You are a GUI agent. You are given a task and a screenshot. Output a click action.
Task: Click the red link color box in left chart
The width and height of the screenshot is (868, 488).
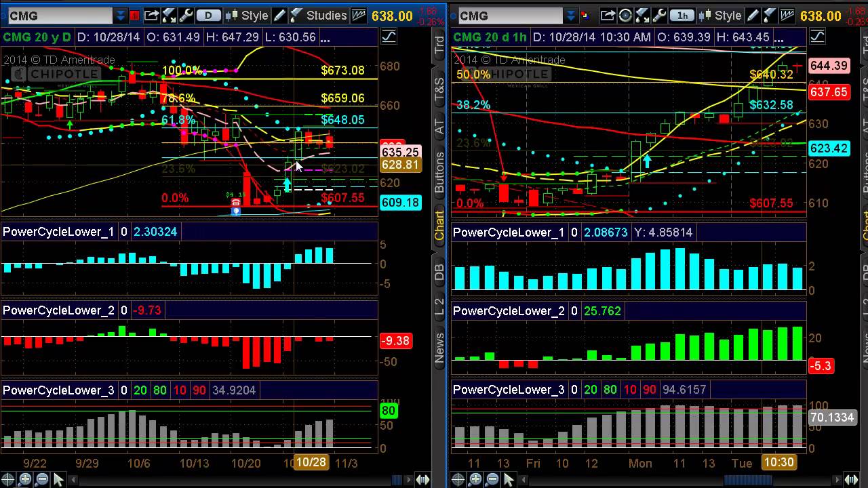point(135,15)
